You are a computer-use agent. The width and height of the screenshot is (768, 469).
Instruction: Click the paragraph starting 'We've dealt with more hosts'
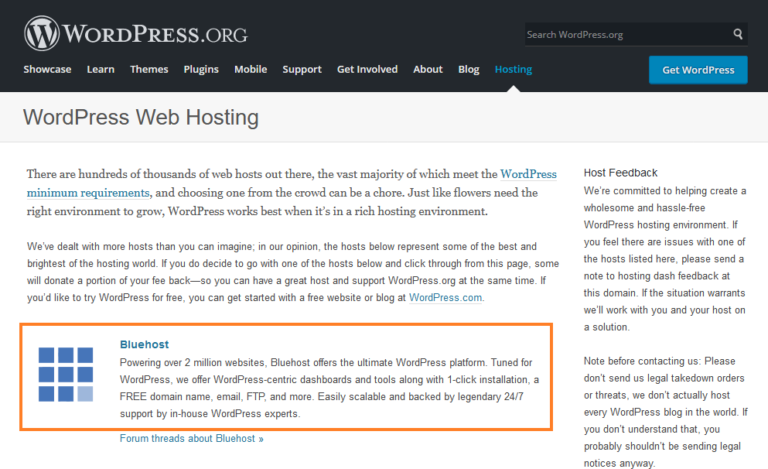point(293,272)
